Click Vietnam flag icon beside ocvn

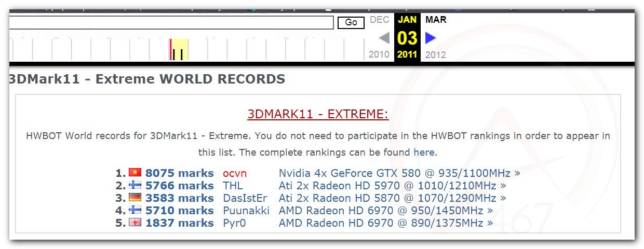pyautogui.click(x=135, y=173)
